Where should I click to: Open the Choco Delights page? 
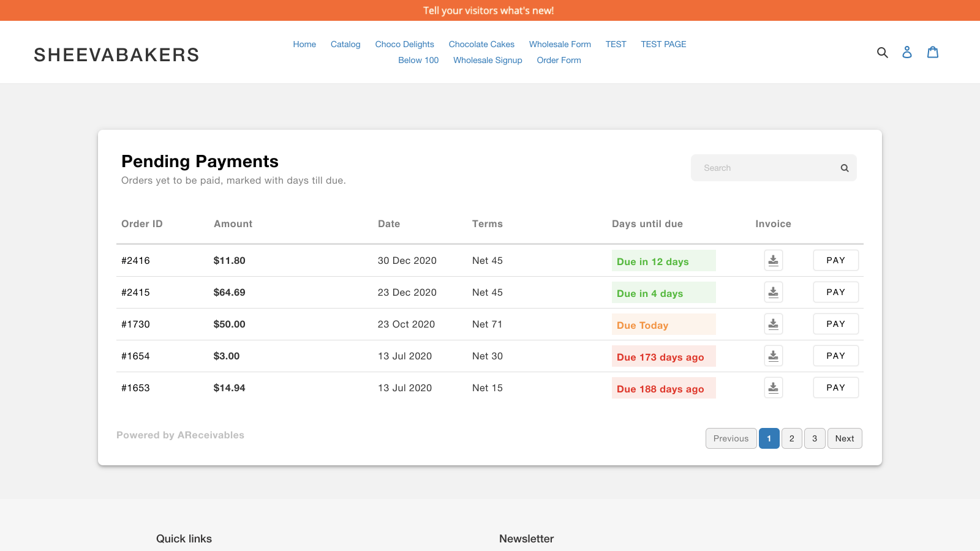point(404,44)
